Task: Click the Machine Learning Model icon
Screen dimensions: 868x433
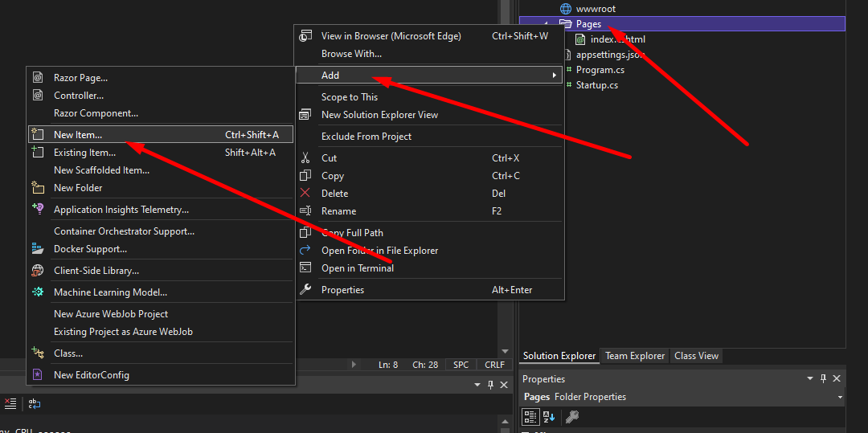Action: [37, 292]
